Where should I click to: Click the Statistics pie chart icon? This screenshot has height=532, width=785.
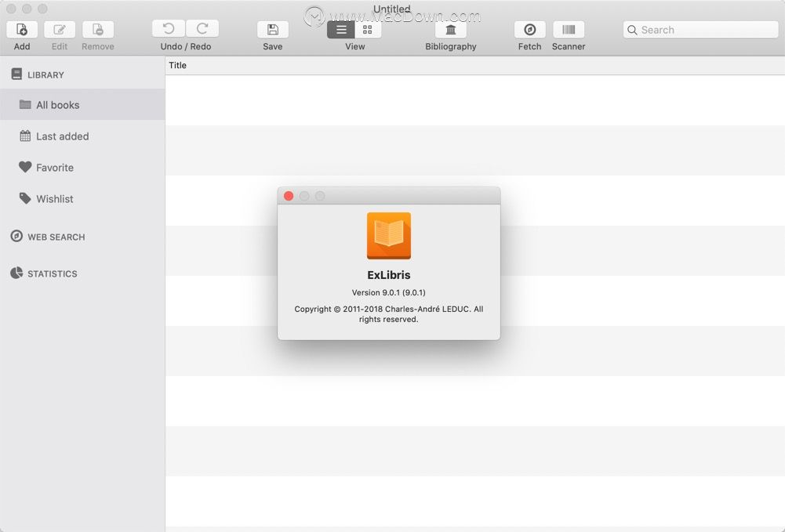click(x=16, y=273)
